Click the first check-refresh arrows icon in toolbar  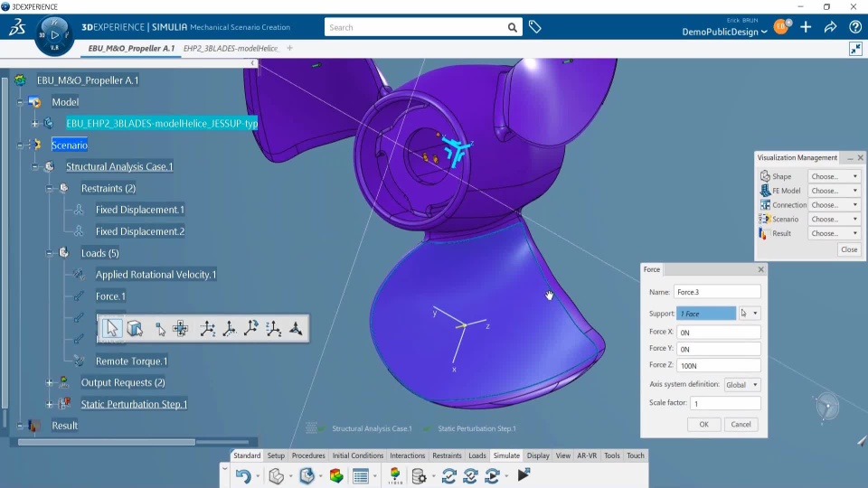pyautogui.click(x=449, y=476)
